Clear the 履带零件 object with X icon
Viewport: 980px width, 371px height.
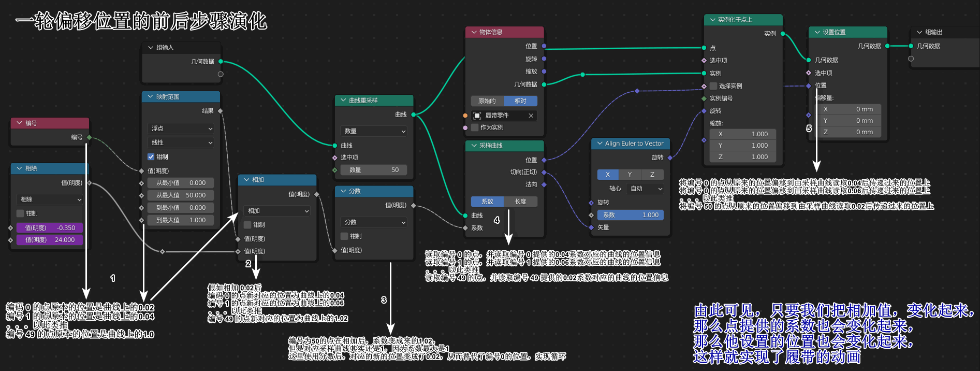click(x=531, y=116)
